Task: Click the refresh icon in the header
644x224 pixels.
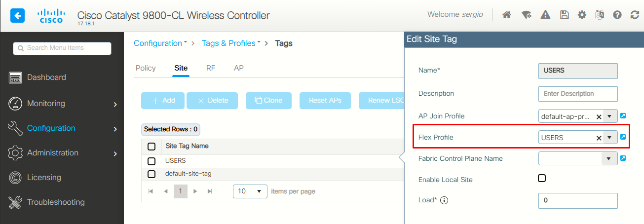Action: tap(635, 15)
